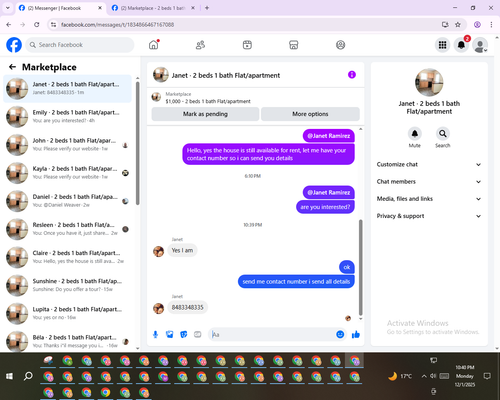Viewport: 500px width, 400px height.
Task: Choose a GIF icon
Action: coord(198,334)
